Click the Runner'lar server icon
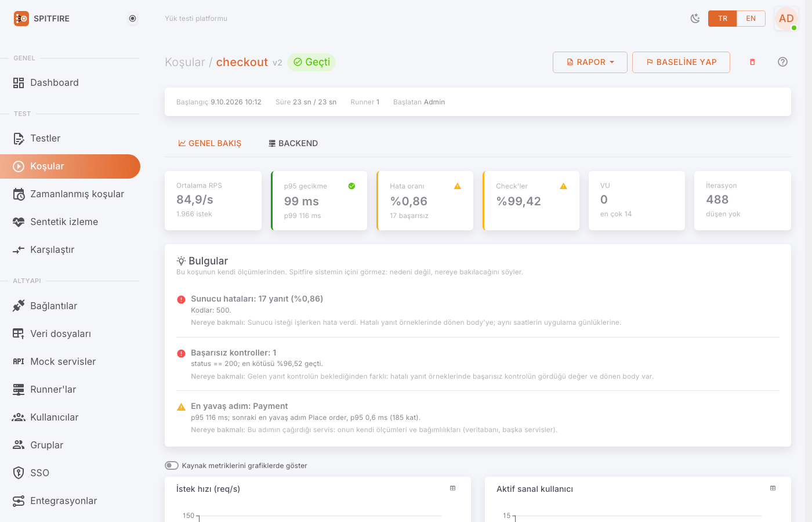The width and height of the screenshot is (812, 522). (19, 389)
